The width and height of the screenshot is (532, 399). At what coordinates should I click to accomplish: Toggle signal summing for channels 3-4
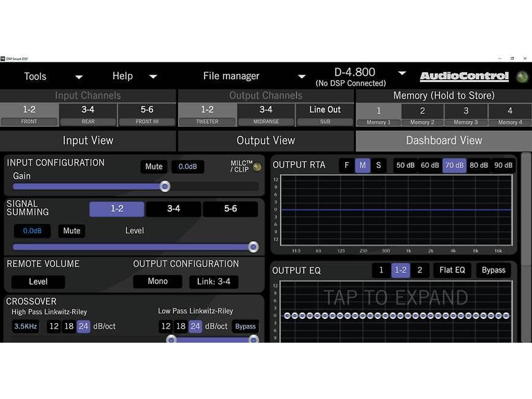(173, 209)
